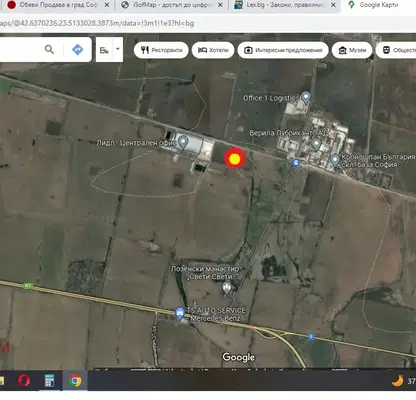Open directions with the blue arrow icon
The height and width of the screenshot is (400, 416).
78,50
